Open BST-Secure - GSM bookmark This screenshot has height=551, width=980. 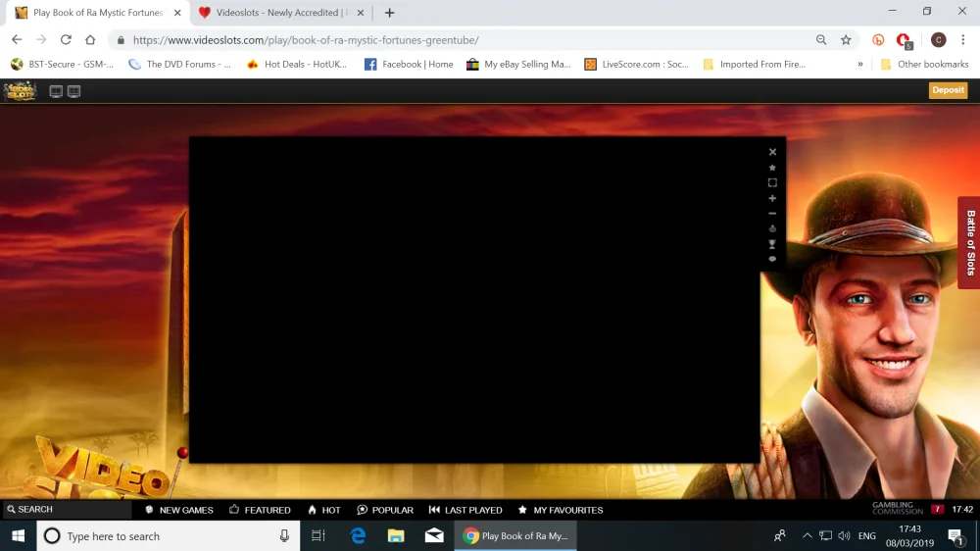point(63,64)
